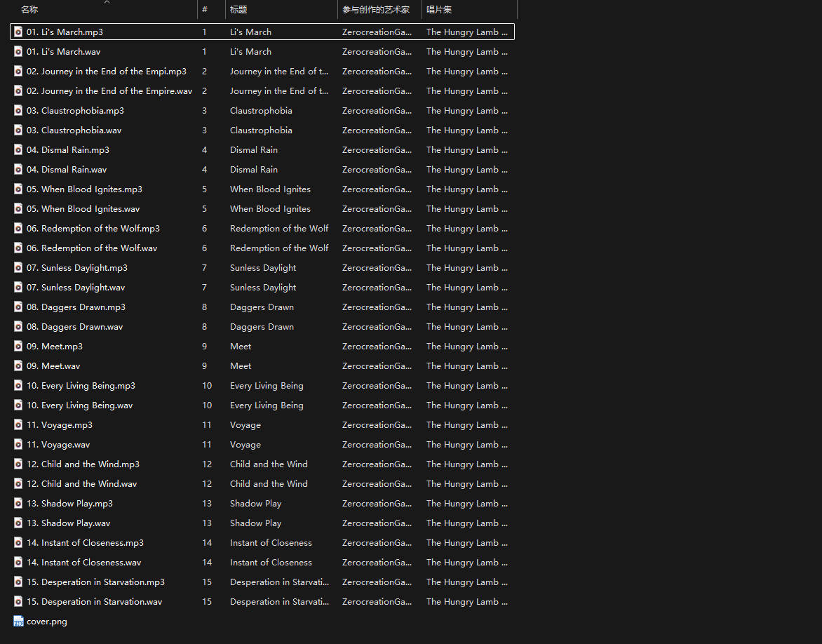Sort by the # track number column
Viewport: 822px width, 644px height.
205,10
